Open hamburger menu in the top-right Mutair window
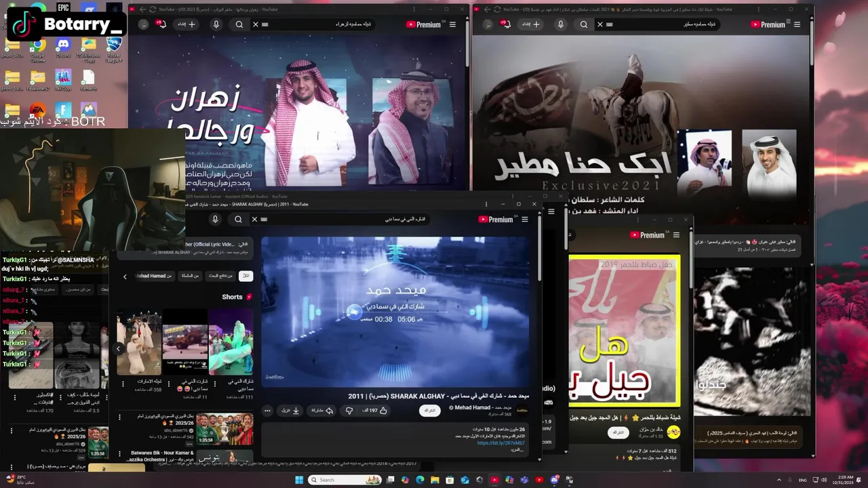 coord(797,24)
